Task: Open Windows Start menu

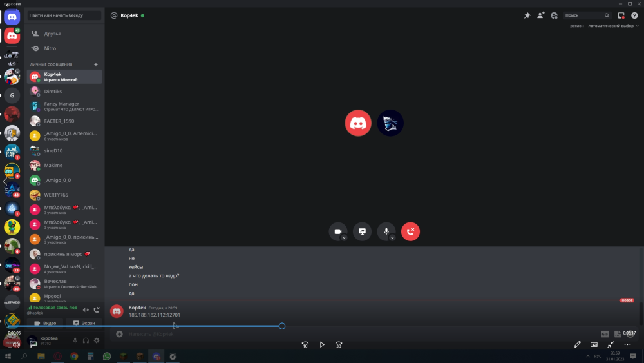Action: click(8, 357)
